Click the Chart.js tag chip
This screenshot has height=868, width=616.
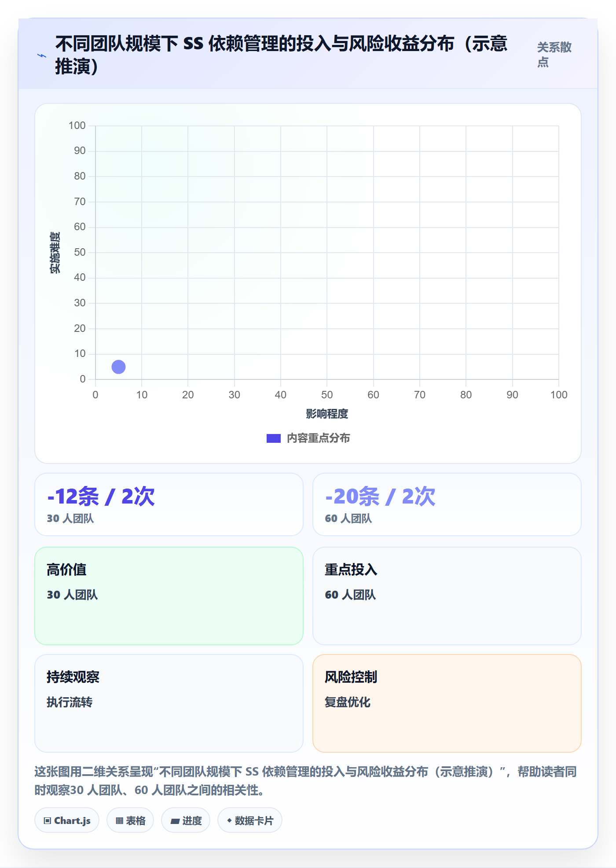pos(67,820)
